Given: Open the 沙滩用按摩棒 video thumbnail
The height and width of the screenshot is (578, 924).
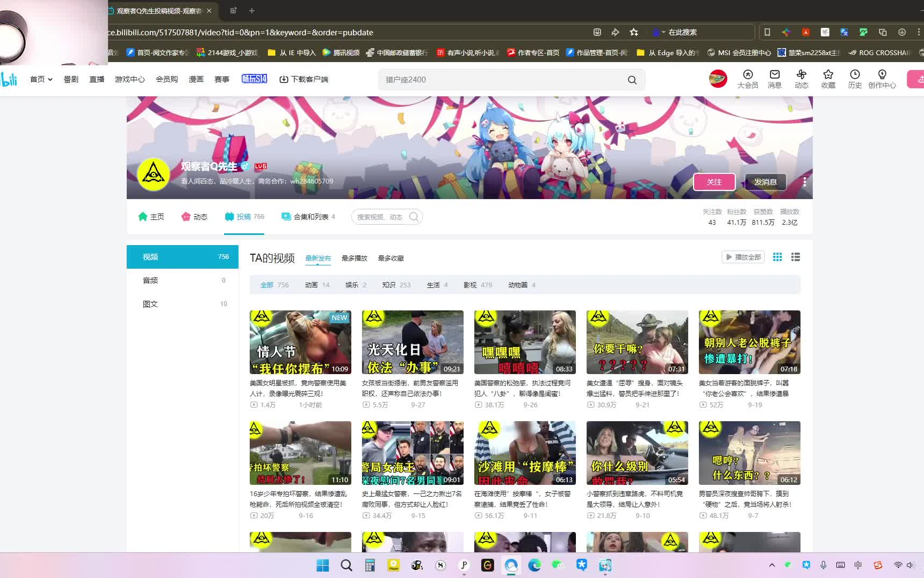Looking at the screenshot, I should (525, 453).
